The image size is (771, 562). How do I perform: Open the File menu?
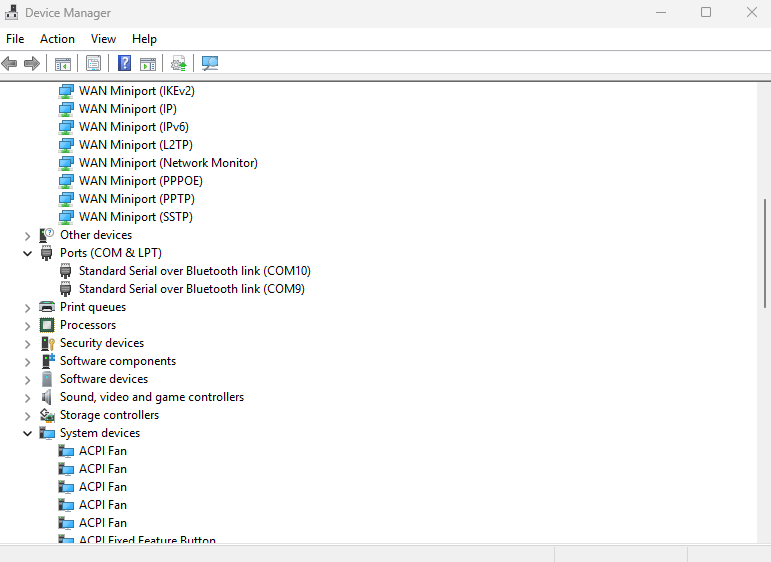pyautogui.click(x=15, y=39)
